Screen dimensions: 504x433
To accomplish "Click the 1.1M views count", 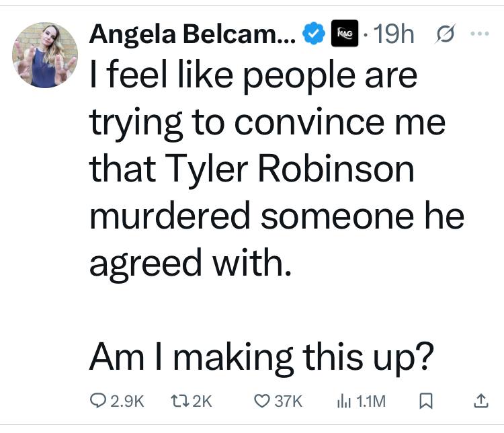I will pos(371,401).
